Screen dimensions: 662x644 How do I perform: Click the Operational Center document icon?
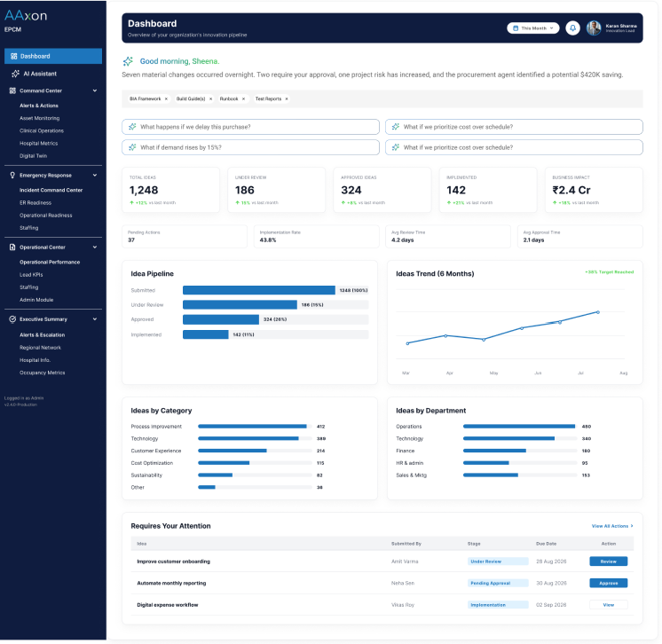[x=12, y=247]
